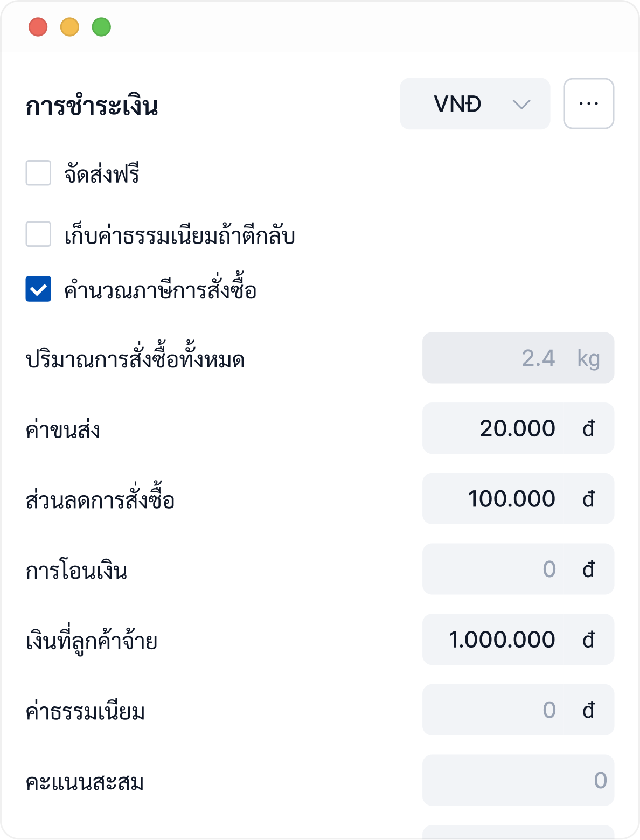Open the VNĐ currency dropdown
The width and height of the screenshot is (640, 840).
474,104
